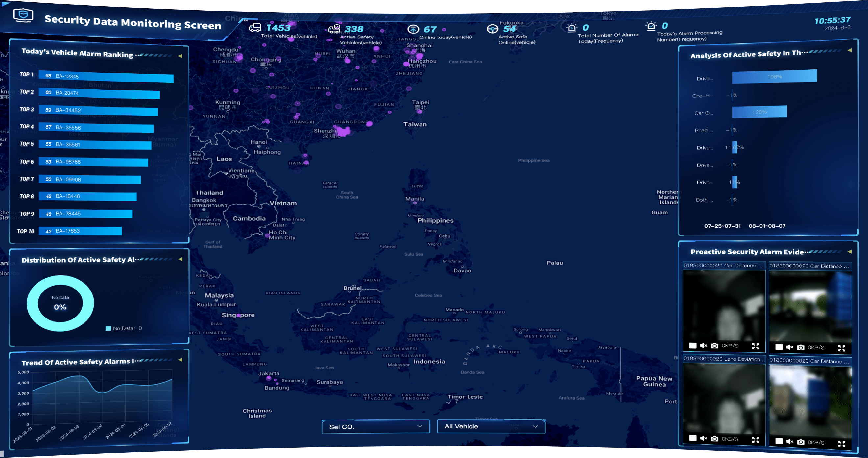Click the Total Number Of Alarms siren icon
Viewport: 868px width, 458px height.
(571, 28)
